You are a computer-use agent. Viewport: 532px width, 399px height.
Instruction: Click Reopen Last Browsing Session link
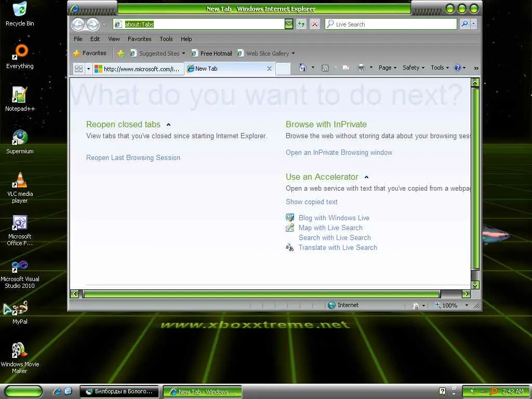pyautogui.click(x=133, y=158)
